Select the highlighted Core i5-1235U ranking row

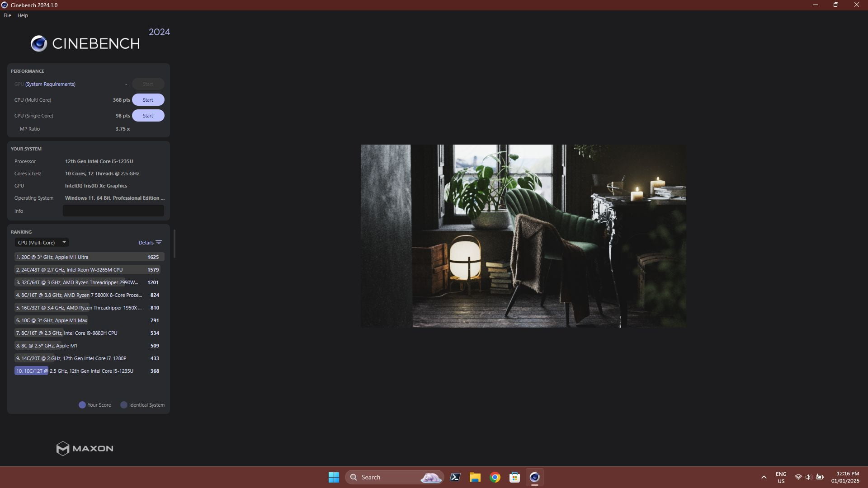pyautogui.click(x=89, y=371)
